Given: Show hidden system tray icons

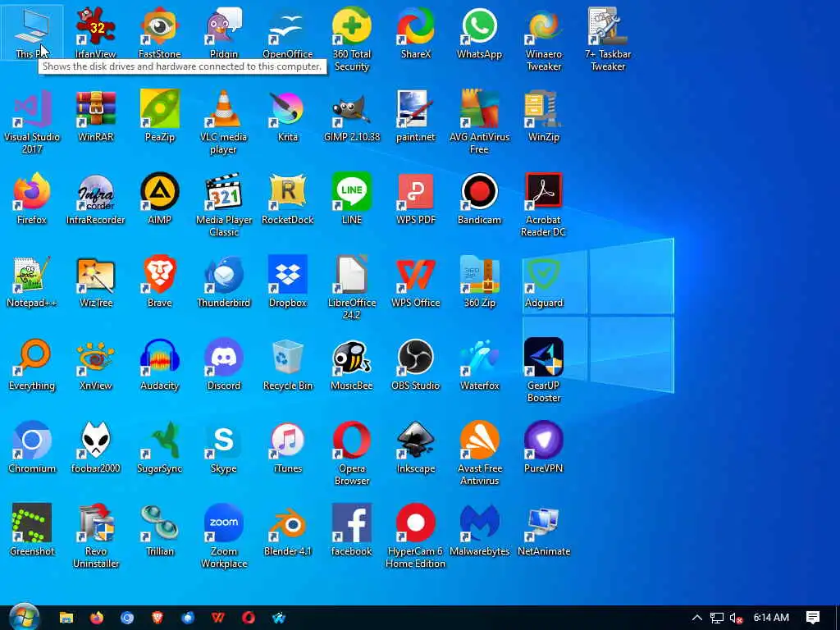Looking at the screenshot, I should tap(696, 618).
